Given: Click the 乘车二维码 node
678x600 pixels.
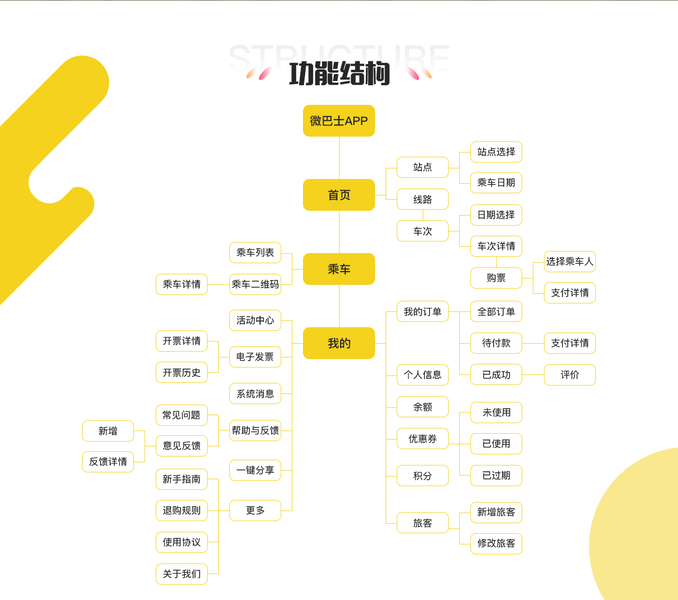Looking at the screenshot, I should pos(255,284).
